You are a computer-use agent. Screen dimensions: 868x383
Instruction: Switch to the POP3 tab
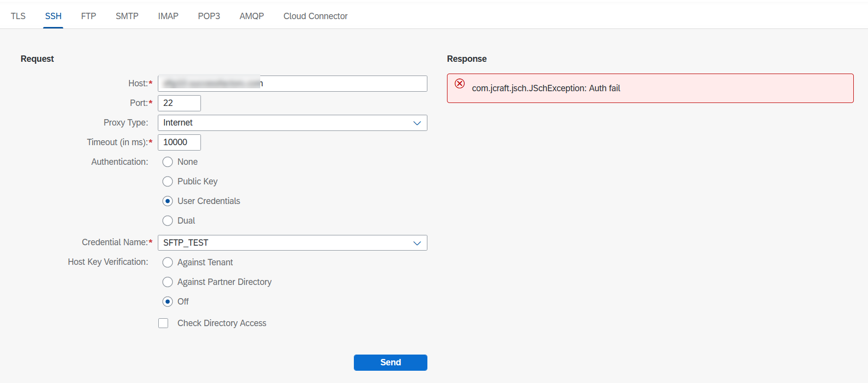click(209, 16)
